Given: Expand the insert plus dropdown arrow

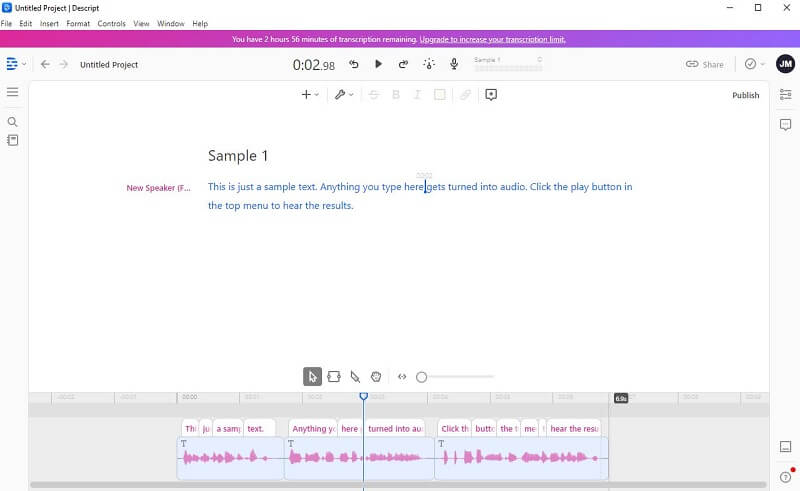Looking at the screenshot, I should coord(316,95).
